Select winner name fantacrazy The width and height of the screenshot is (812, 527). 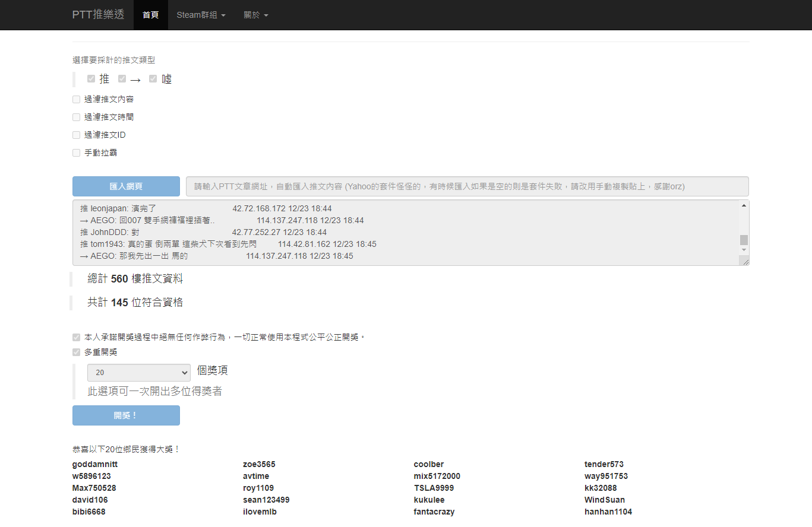pyautogui.click(x=434, y=512)
